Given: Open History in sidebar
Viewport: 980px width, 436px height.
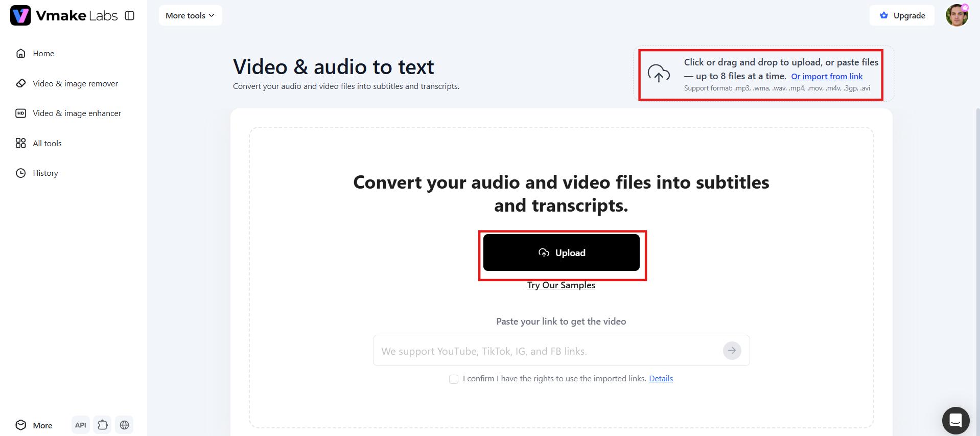Looking at the screenshot, I should pyautogui.click(x=37, y=173).
